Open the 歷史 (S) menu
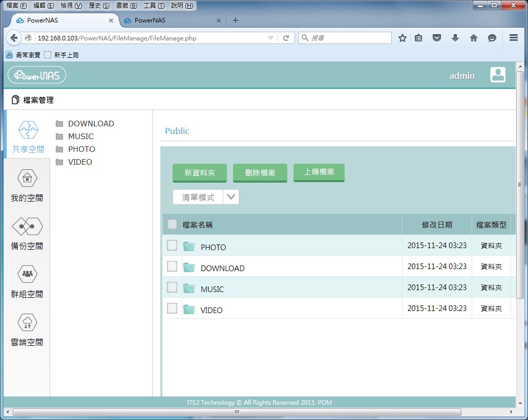Image resolution: width=528 pixels, height=420 pixels. [99, 6]
